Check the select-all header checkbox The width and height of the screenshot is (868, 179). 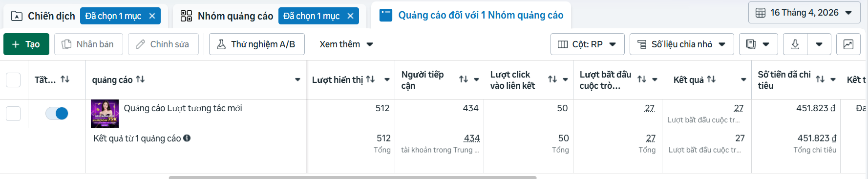point(13,80)
